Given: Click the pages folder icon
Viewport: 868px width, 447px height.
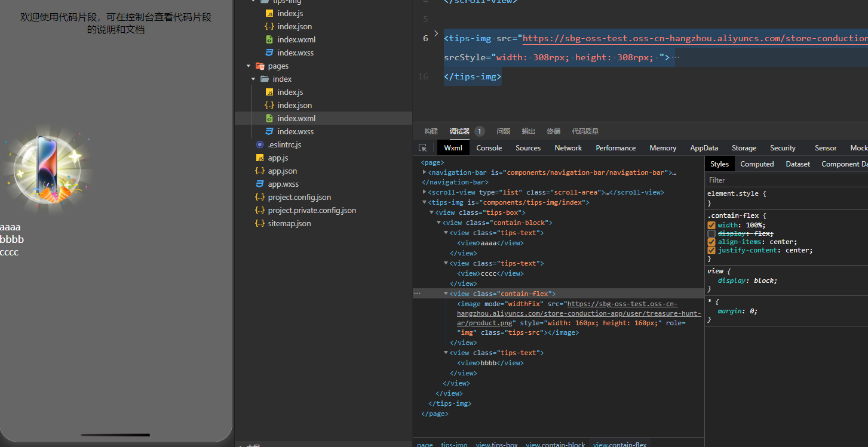Looking at the screenshot, I should click(260, 66).
